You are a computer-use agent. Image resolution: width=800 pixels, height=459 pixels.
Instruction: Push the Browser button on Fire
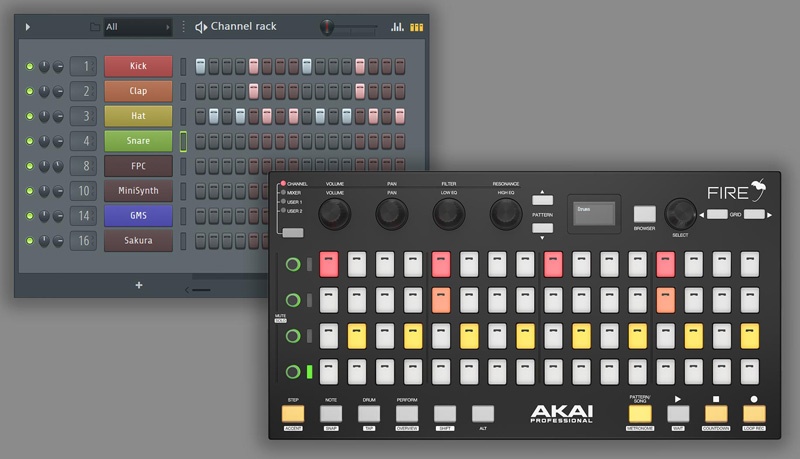tap(644, 214)
